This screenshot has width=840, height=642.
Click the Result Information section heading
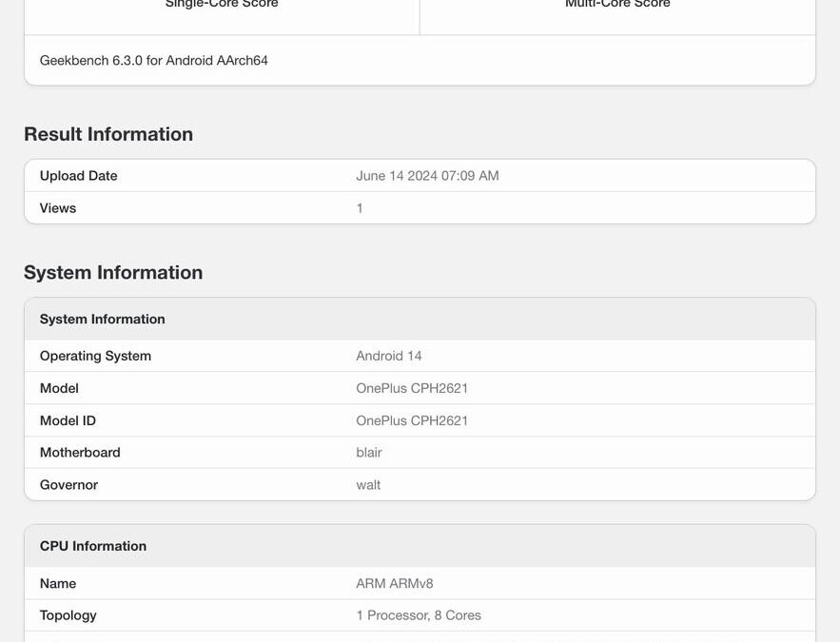coord(107,133)
